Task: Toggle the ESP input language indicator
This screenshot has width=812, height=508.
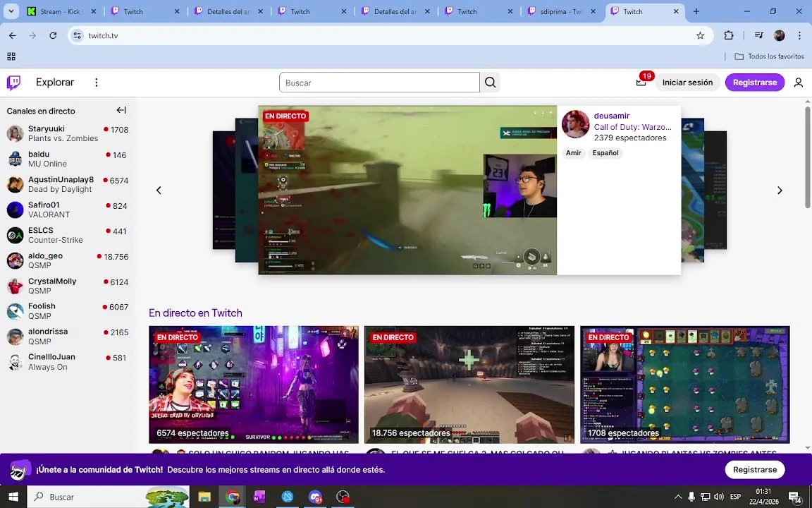Action: pos(735,497)
